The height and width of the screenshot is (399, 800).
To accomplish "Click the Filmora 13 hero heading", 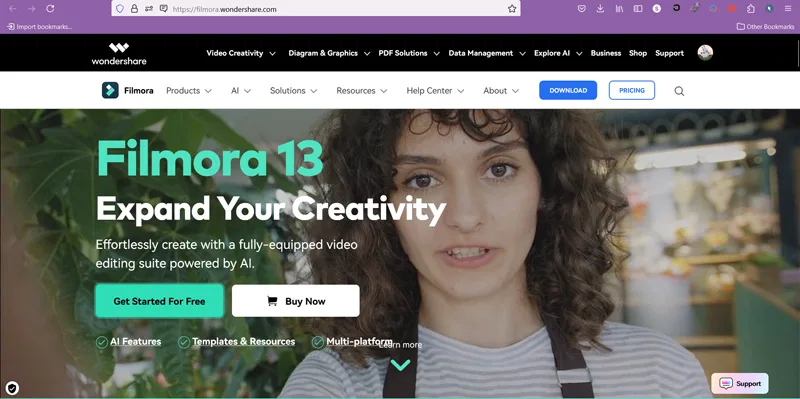I will pos(210,158).
